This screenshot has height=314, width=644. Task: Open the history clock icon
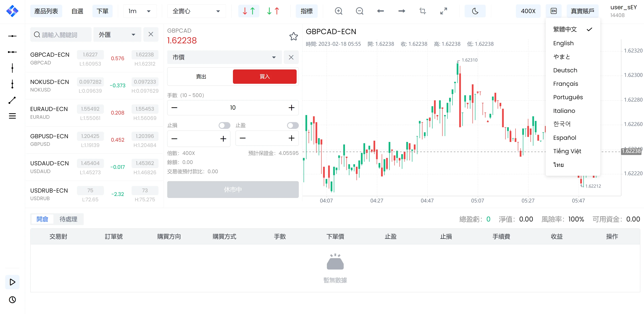(12, 300)
